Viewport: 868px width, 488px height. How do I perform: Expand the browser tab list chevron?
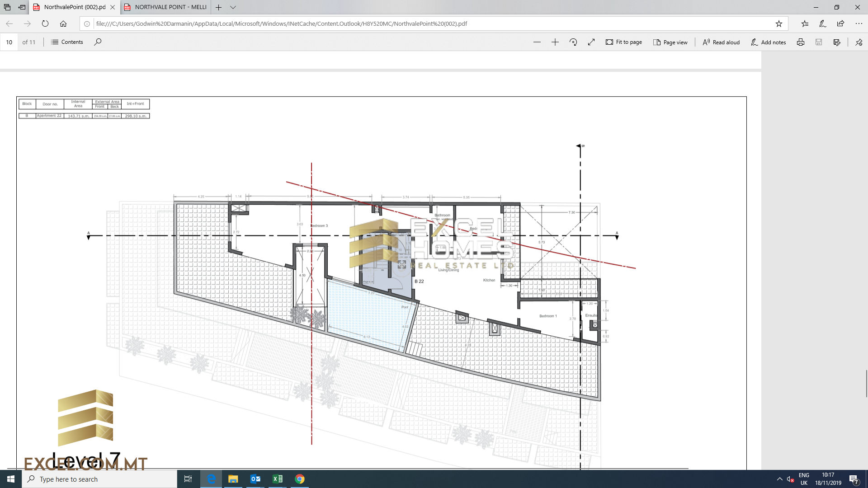tap(234, 7)
